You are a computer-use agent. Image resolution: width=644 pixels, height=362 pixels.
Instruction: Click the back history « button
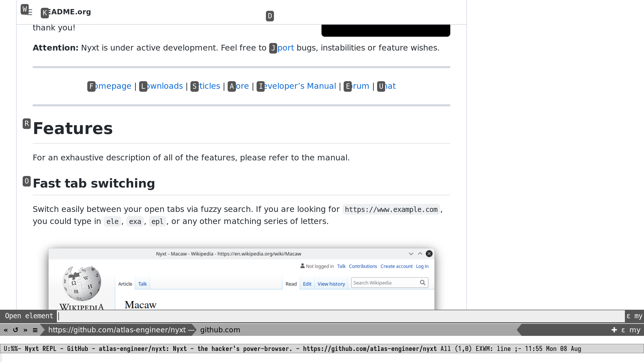tap(6, 330)
